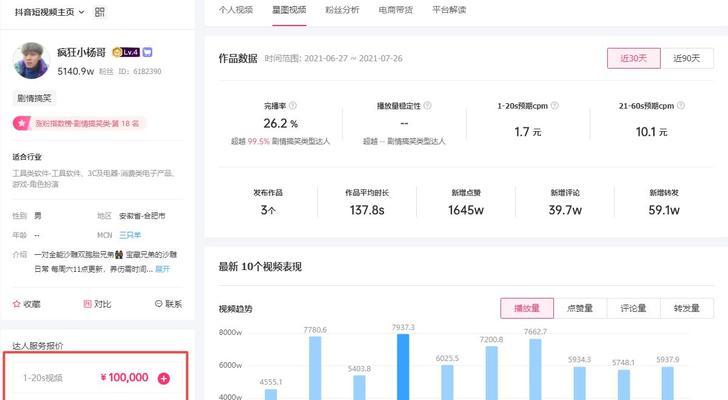The height and width of the screenshot is (400, 728).
Task: Expand the 抖音短视频主页 dropdown
Action: [82, 12]
